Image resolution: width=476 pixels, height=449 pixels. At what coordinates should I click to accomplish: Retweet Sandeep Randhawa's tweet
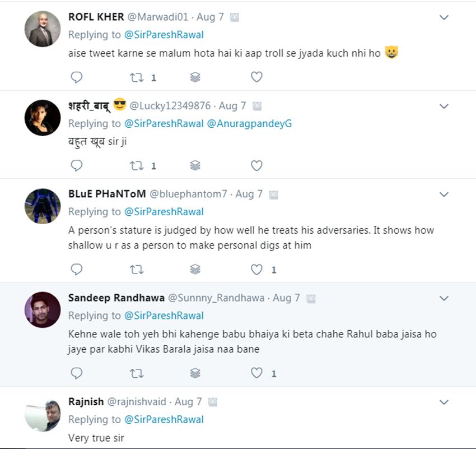tap(137, 373)
